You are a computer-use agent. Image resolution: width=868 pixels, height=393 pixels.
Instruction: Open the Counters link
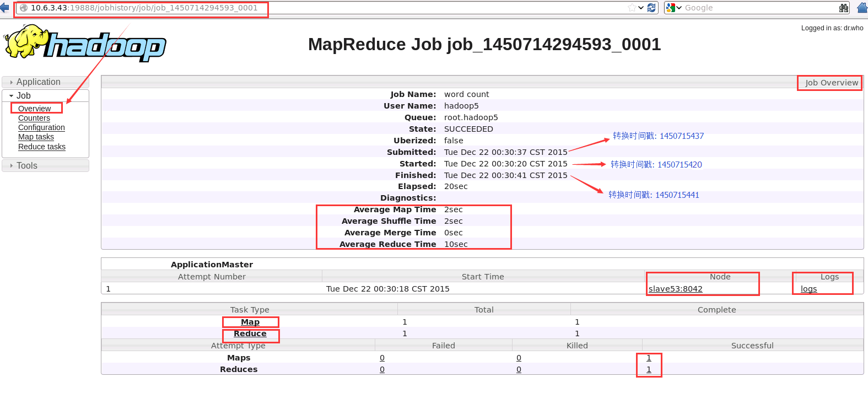34,118
